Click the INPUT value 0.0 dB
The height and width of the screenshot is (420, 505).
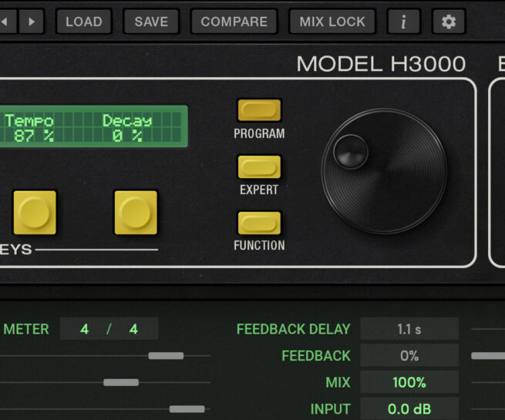point(409,408)
